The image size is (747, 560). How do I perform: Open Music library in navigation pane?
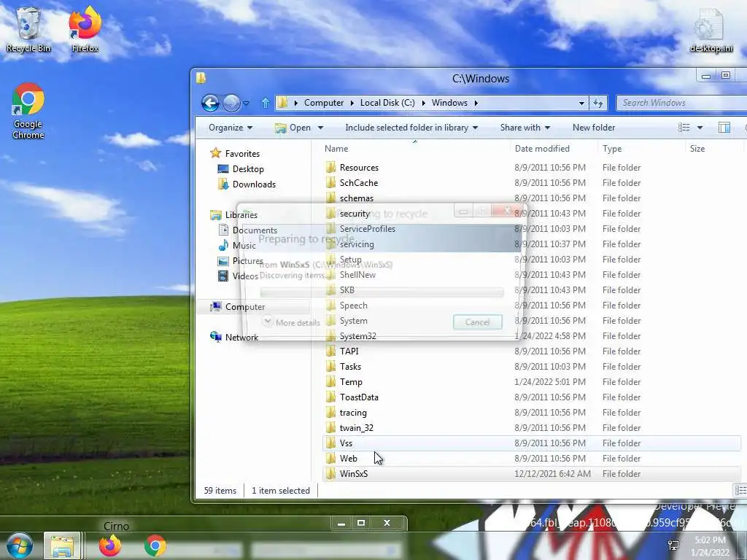[x=237, y=246]
